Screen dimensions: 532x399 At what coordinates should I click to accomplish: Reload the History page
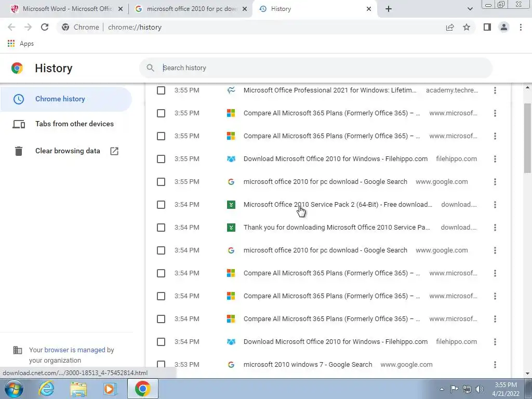(45, 27)
